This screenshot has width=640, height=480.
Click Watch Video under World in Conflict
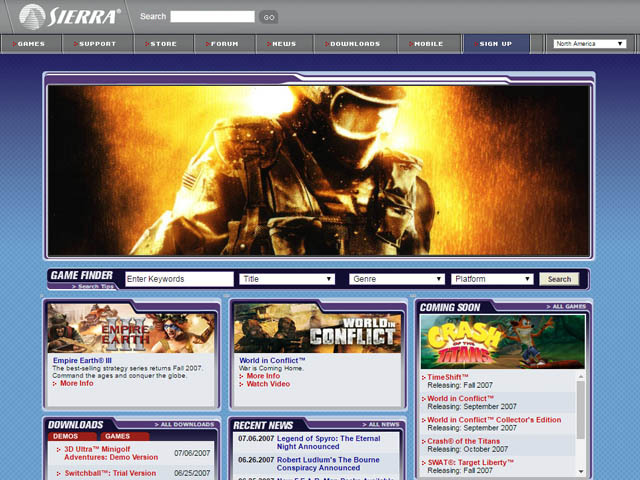[x=268, y=384]
